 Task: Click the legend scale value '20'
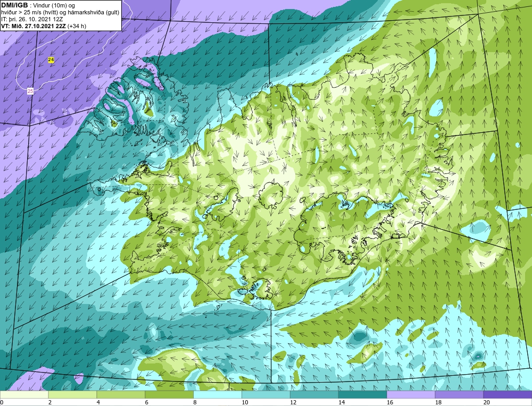pyautogui.click(x=487, y=402)
